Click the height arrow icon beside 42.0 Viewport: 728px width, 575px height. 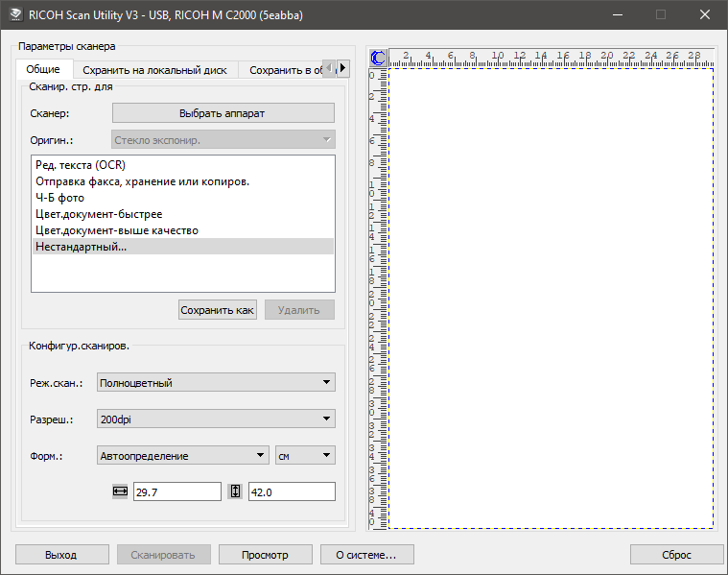tap(235, 491)
